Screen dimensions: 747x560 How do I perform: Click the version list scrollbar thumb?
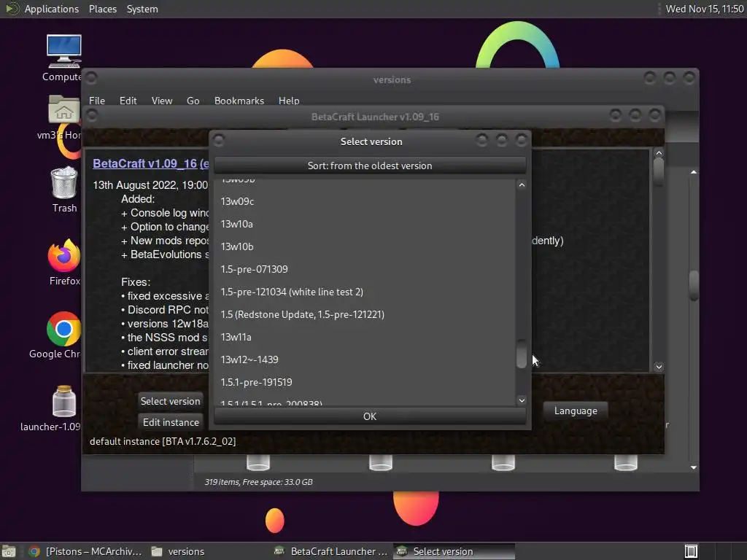pyautogui.click(x=522, y=354)
